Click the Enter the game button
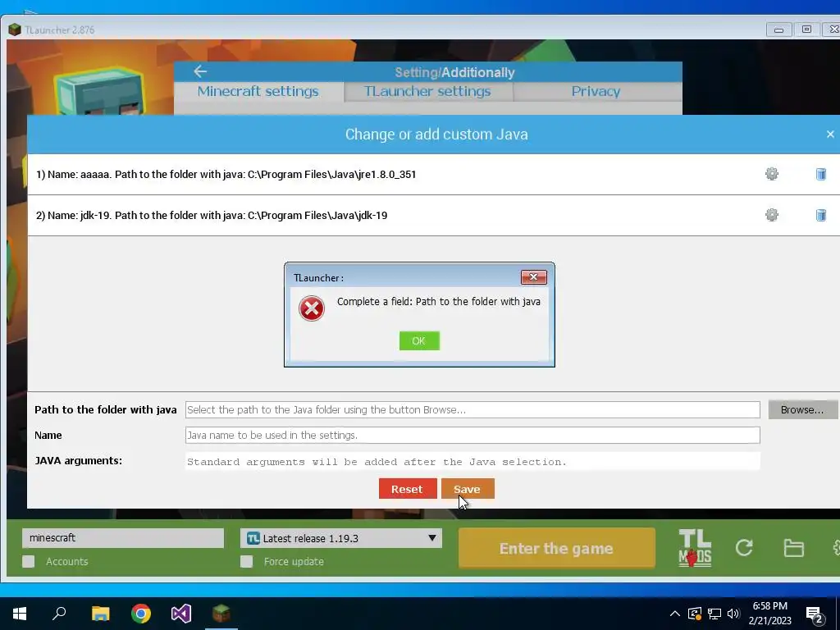Viewport: 840px width, 630px height. click(557, 548)
